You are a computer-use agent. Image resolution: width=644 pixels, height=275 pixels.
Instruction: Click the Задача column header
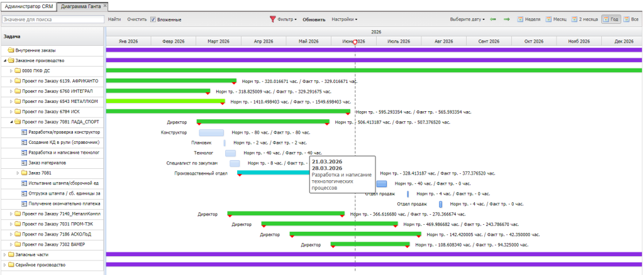(x=52, y=36)
